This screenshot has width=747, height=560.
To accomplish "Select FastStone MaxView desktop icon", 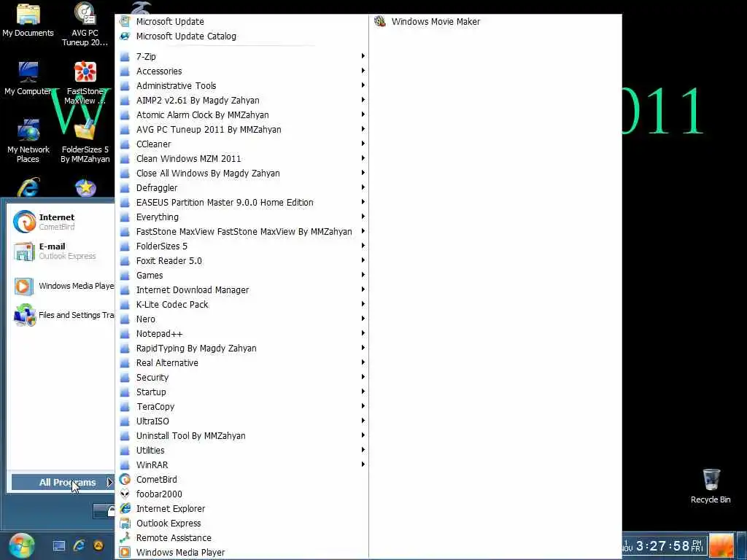I will (x=85, y=83).
